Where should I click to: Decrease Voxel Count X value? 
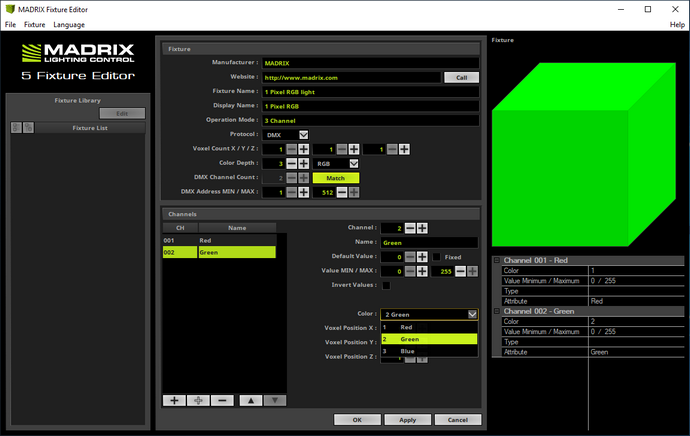[x=292, y=149]
